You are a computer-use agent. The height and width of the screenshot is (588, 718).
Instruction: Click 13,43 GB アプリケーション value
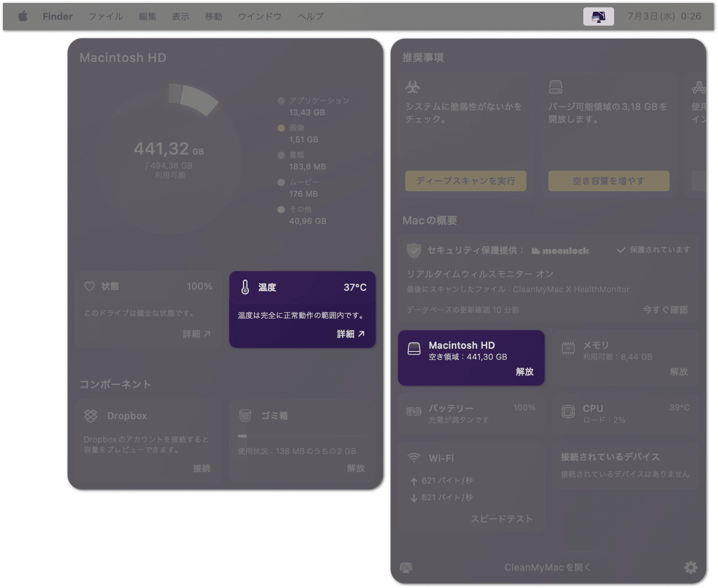[307, 112]
